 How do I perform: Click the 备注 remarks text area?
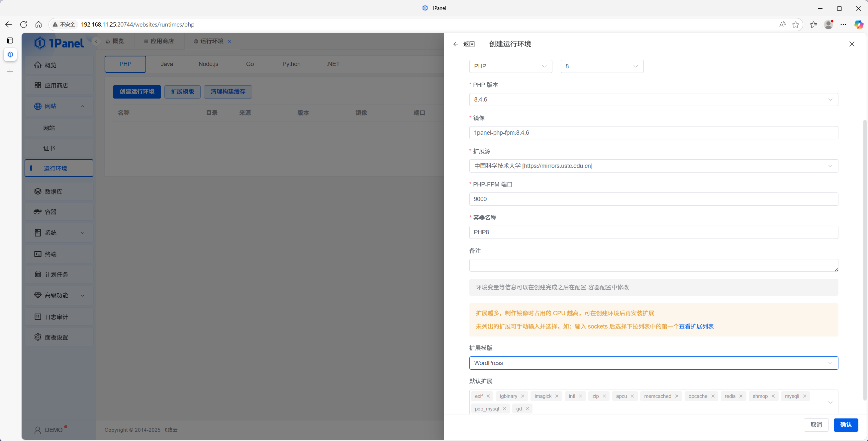653,265
